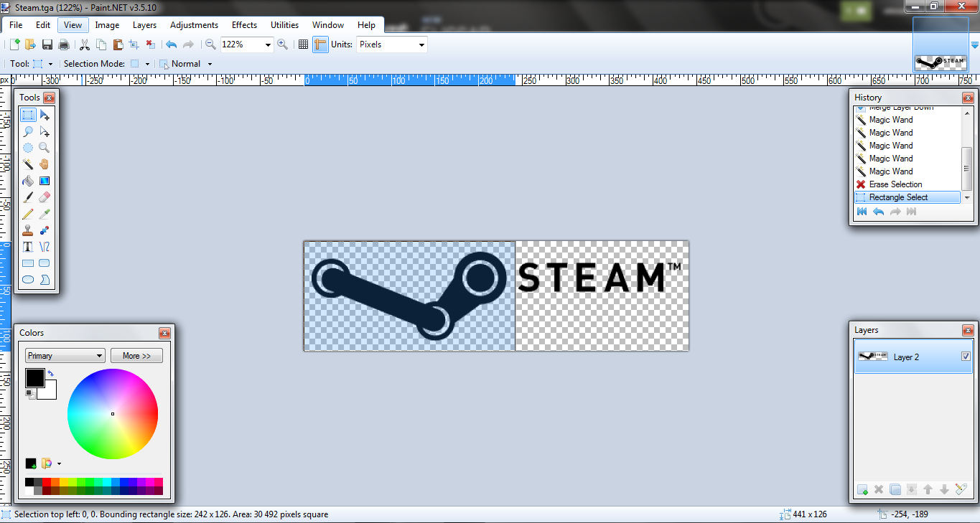Select the Paintbrush tool
The height and width of the screenshot is (523, 980).
coord(28,197)
